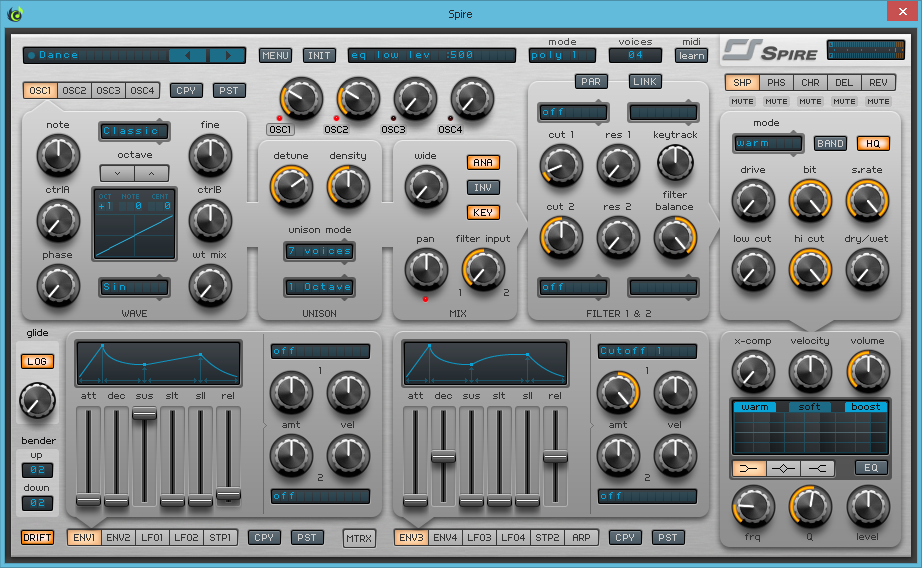Toggle the KEY button
Viewport: 922px width, 568px height.
click(x=483, y=213)
